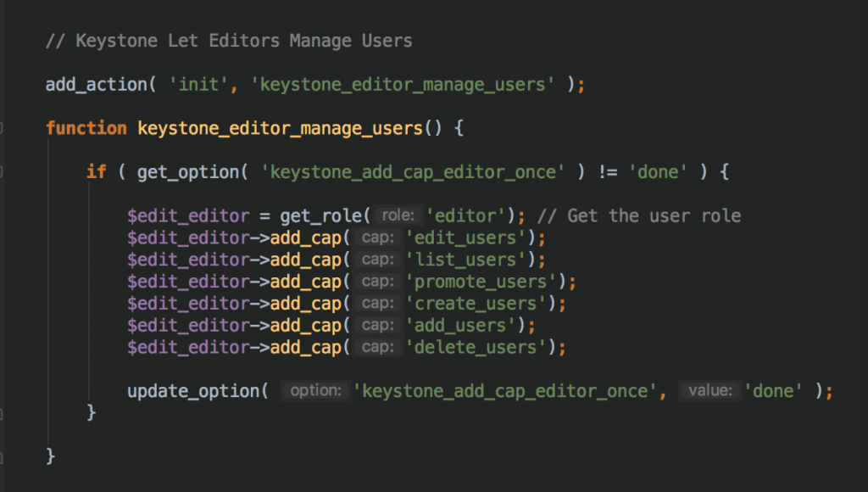Click the 'cap:' hint before 'promote_users'
Screen dimensions: 868x492
[378, 282]
